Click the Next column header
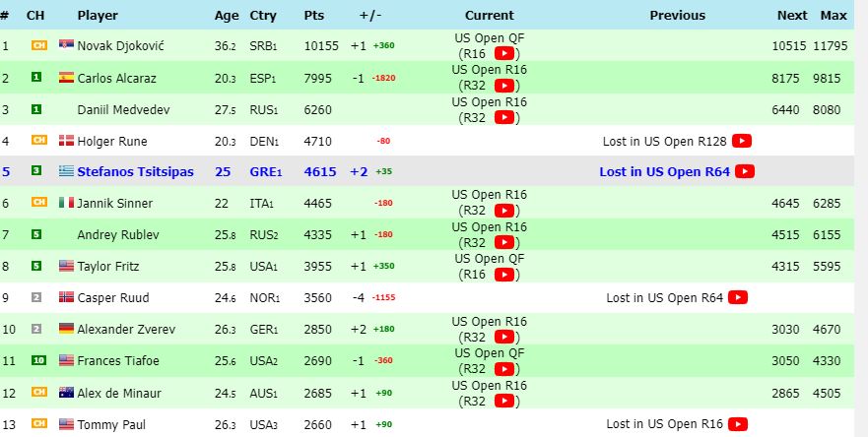Image resolution: width=868 pixels, height=437 pixels. pos(792,15)
